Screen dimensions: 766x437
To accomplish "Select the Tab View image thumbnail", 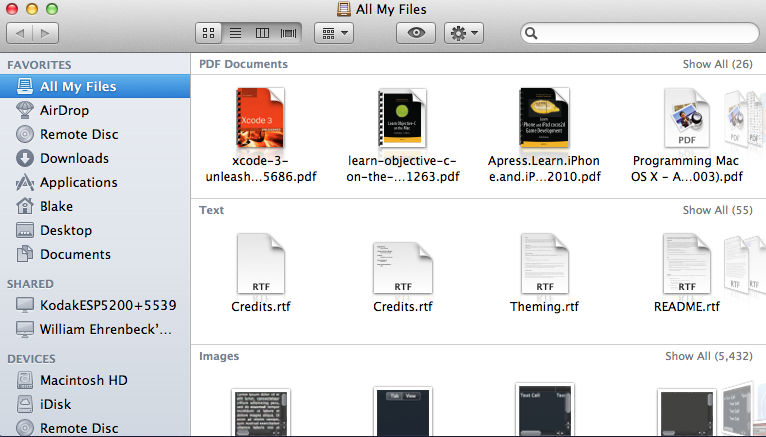I will [x=403, y=412].
